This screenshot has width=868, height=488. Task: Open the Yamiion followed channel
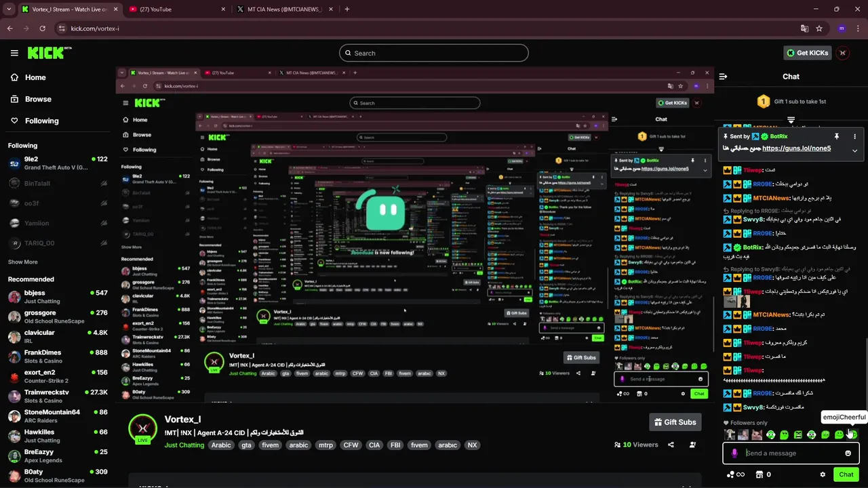pyautogui.click(x=58, y=223)
